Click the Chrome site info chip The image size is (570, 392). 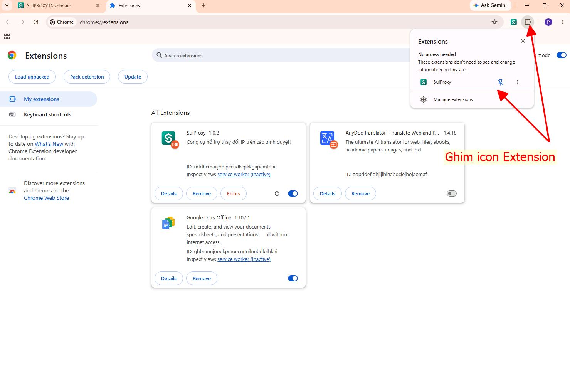click(62, 22)
